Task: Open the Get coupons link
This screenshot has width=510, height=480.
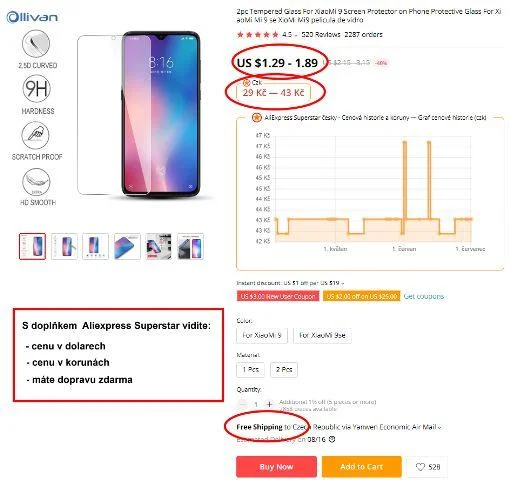Action: point(424,296)
